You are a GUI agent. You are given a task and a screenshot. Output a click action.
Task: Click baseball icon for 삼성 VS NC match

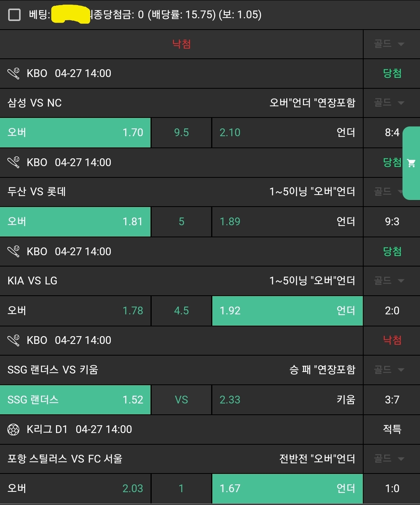click(x=14, y=74)
